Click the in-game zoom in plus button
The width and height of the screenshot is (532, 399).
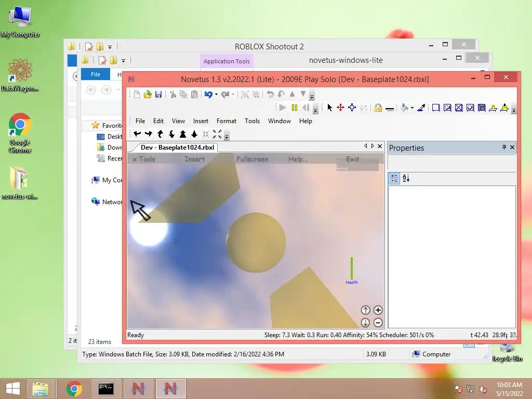point(378,310)
